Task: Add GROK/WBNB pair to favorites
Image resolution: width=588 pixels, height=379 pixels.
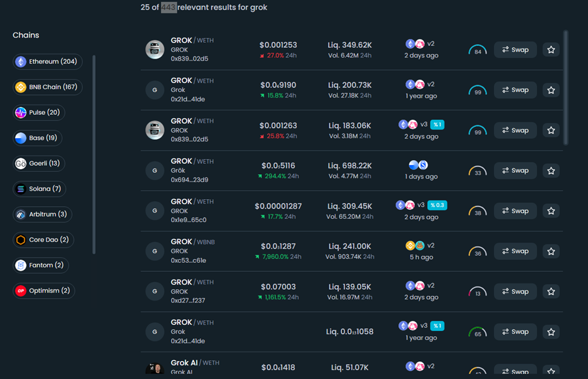Action: pos(551,251)
